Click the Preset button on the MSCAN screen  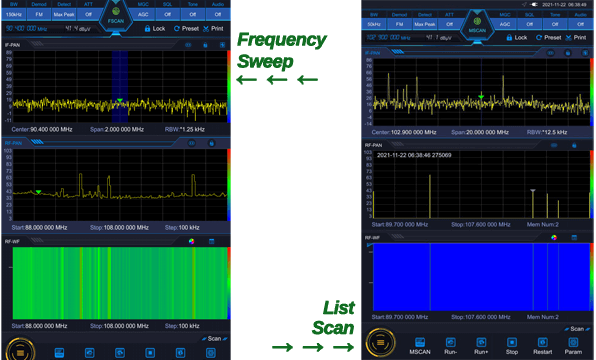tap(548, 38)
